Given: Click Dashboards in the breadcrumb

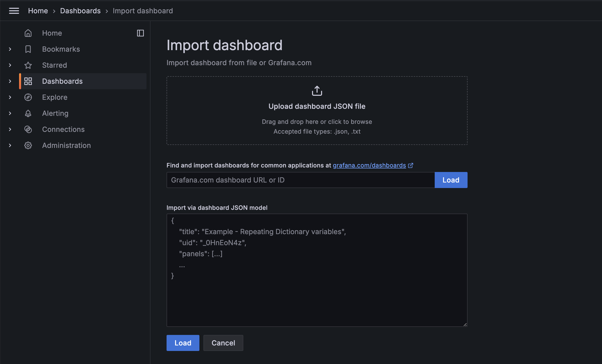Looking at the screenshot, I should [x=81, y=11].
